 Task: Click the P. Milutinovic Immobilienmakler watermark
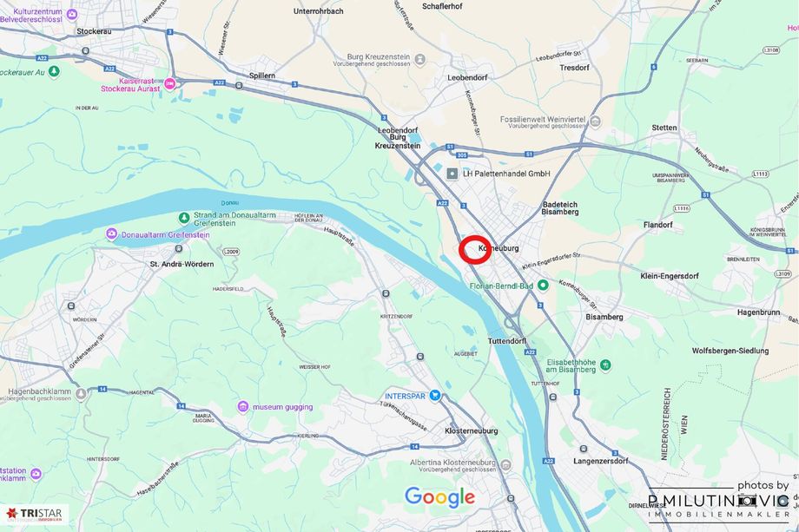point(719,502)
